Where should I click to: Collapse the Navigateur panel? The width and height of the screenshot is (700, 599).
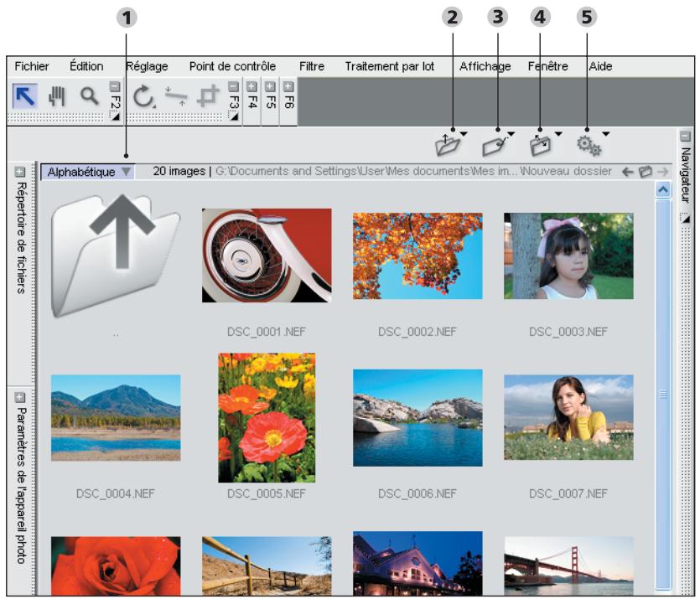pos(685,136)
